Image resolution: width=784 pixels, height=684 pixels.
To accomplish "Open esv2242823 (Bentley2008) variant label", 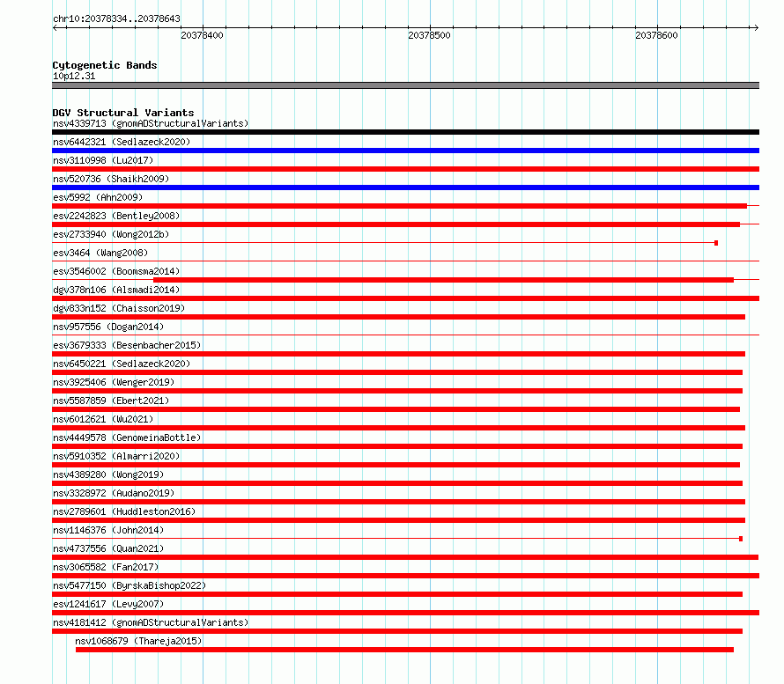I will coord(116,216).
